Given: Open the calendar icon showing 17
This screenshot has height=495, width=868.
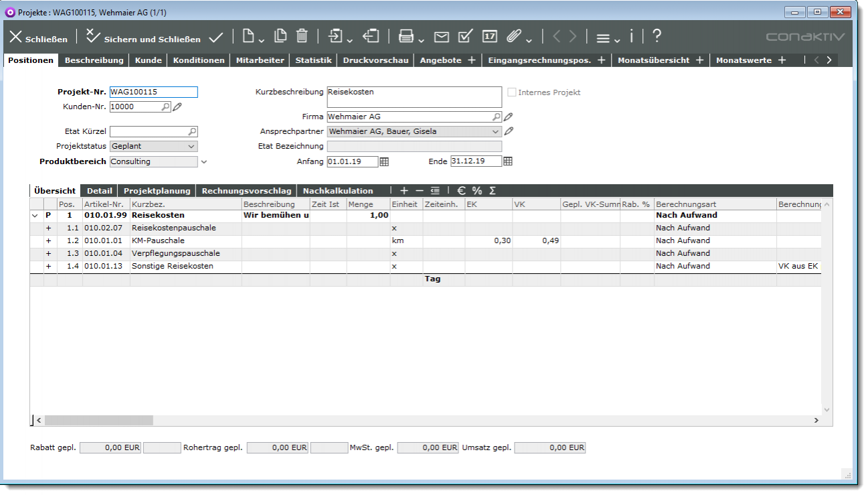Looking at the screenshot, I should pos(490,36).
